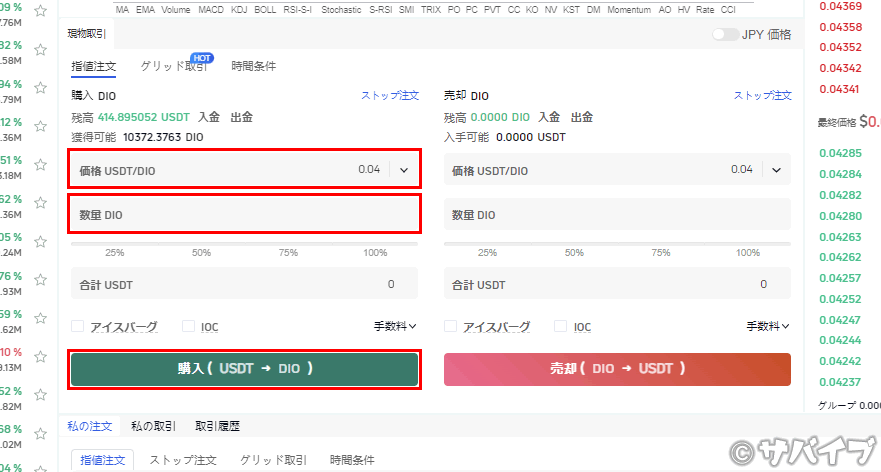Open ストップ注文 link in the sell panel
Image resolution: width=881 pixels, height=472 pixels.
coord(762,96)
